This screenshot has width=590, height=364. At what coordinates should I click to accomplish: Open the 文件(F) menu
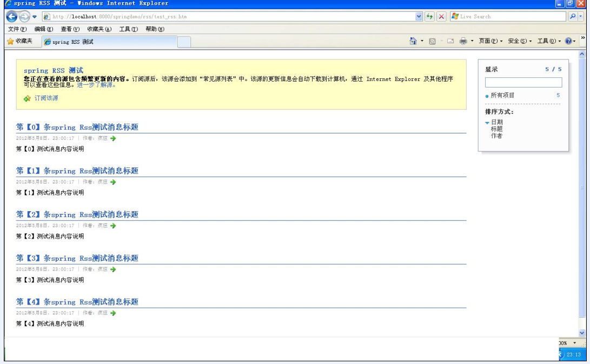pyautogui.click(x=17, y=29)
